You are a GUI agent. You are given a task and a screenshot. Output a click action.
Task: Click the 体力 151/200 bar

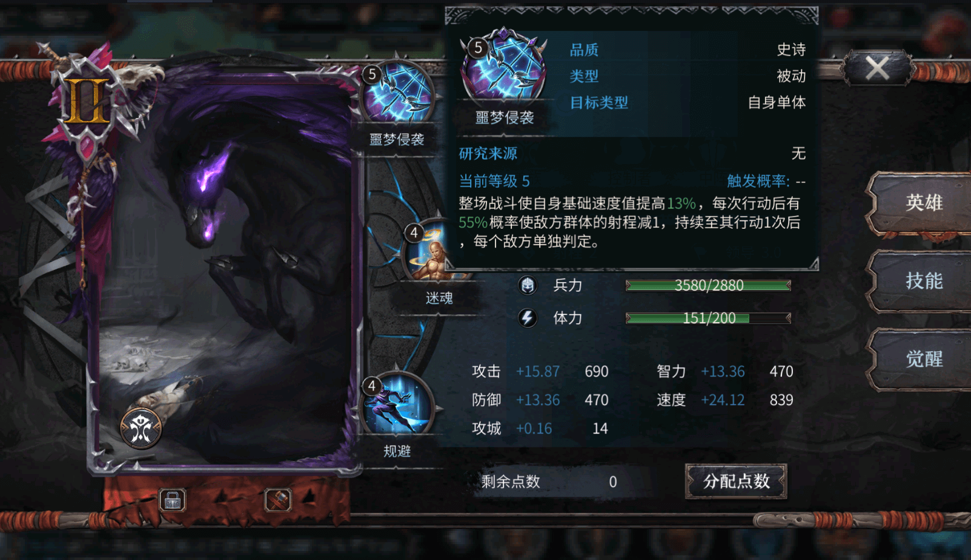(708, 318)
